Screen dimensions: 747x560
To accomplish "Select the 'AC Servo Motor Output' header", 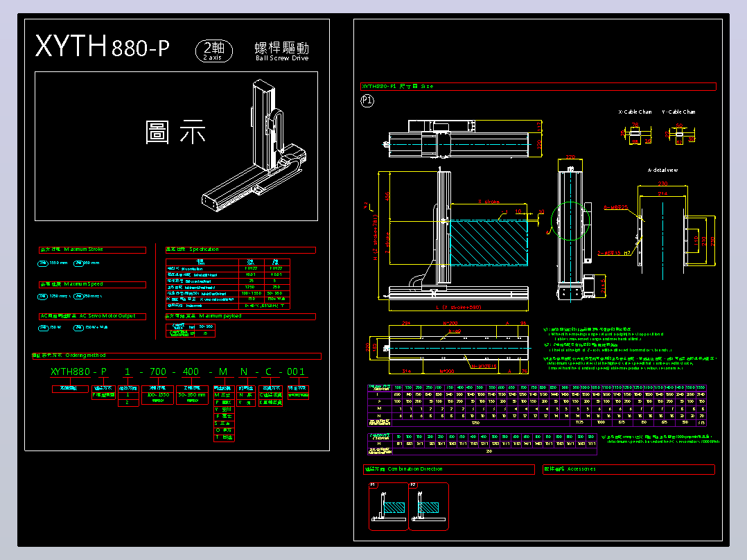I will pos(92,317).
